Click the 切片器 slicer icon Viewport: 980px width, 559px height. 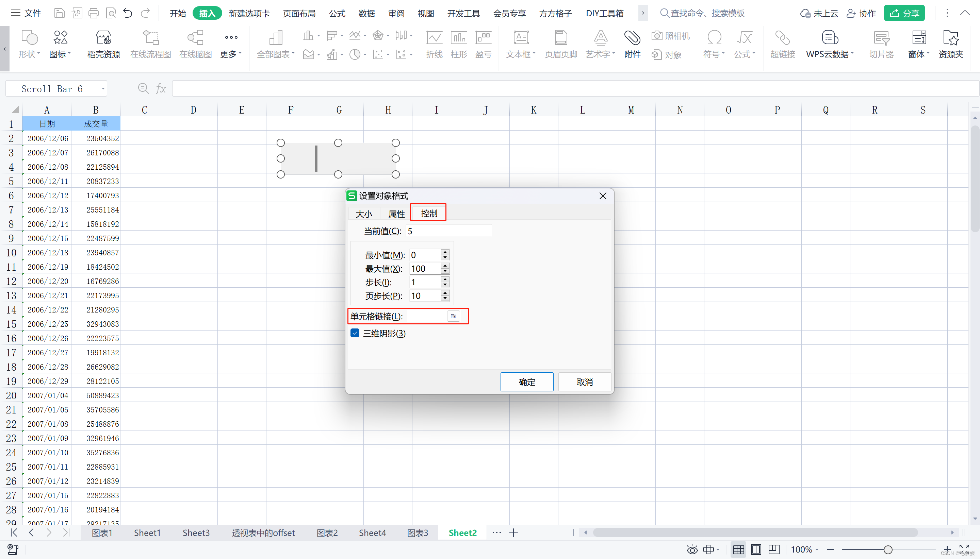pos(881,45)
